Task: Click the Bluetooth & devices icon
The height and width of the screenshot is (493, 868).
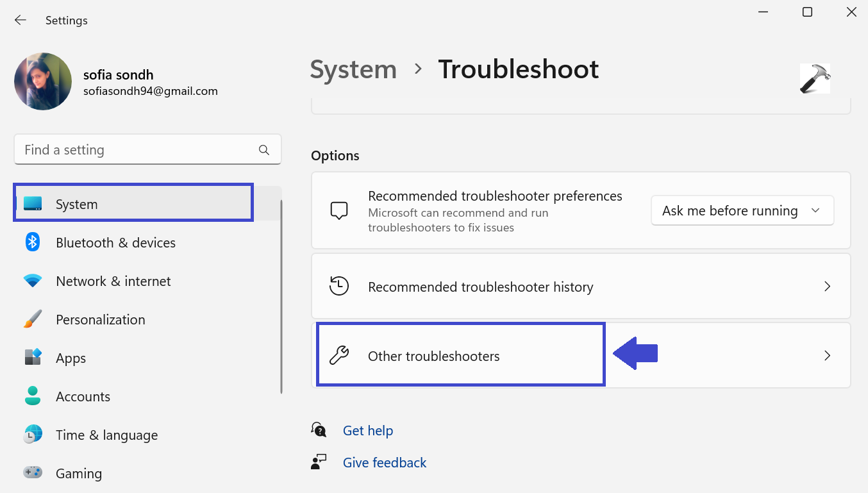Action: (33, 242)
